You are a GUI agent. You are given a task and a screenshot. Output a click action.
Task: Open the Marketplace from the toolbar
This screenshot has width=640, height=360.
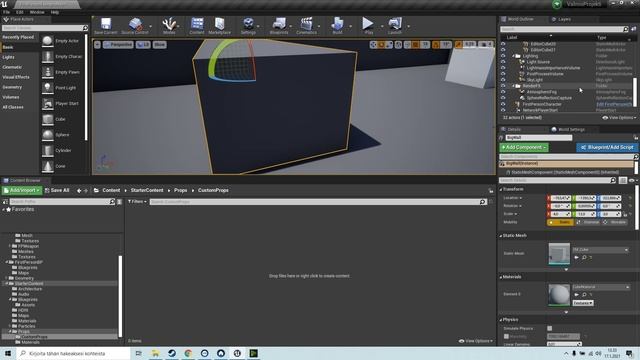coord(220,26)
